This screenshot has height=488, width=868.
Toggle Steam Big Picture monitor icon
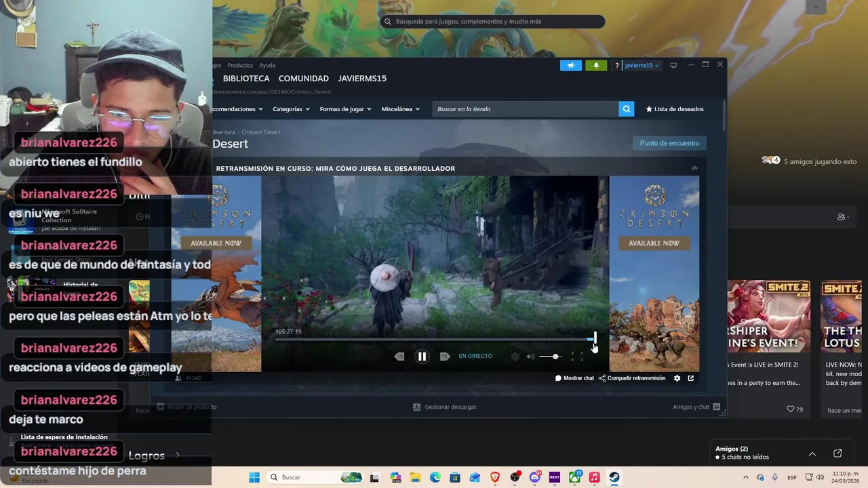click(673, 66)
